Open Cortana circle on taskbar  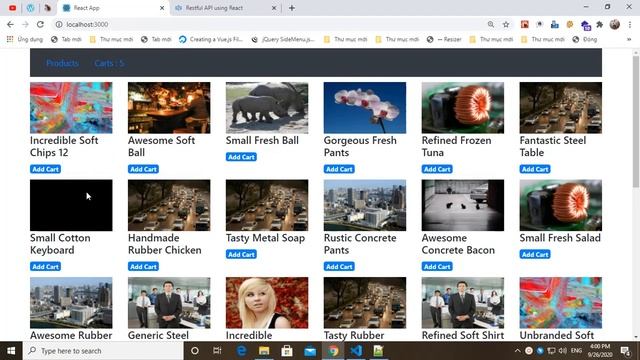[x=195, y=351]
